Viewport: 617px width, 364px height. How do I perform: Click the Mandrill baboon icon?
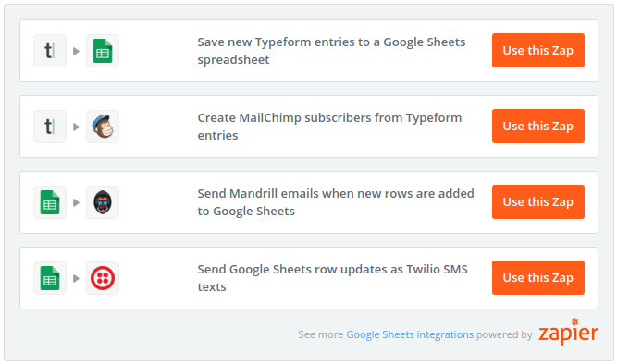pyautogui.click(x=103, y=202)
